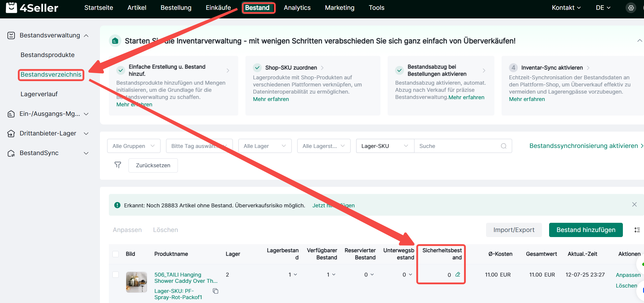
Task: Open the Alle Gruppen dropdown
Action: tap(134, 146)
